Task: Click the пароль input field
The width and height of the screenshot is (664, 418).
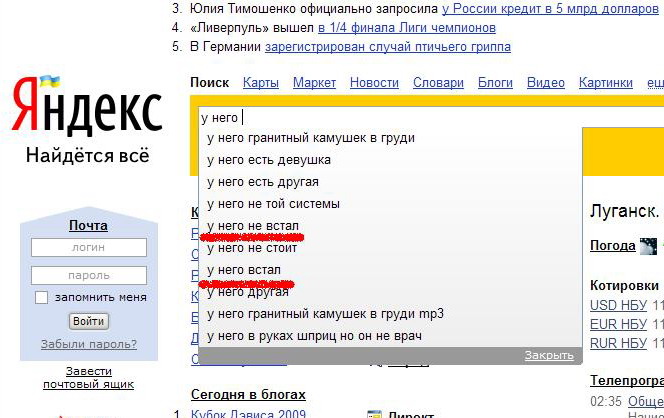Action: pyautogui.click(x=89, y=275)
